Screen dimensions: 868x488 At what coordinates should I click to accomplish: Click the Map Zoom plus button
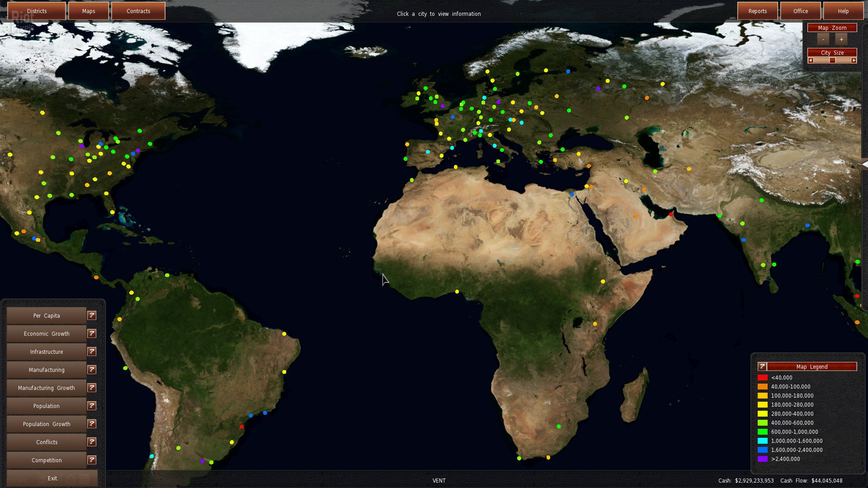[x=841, y=39]
